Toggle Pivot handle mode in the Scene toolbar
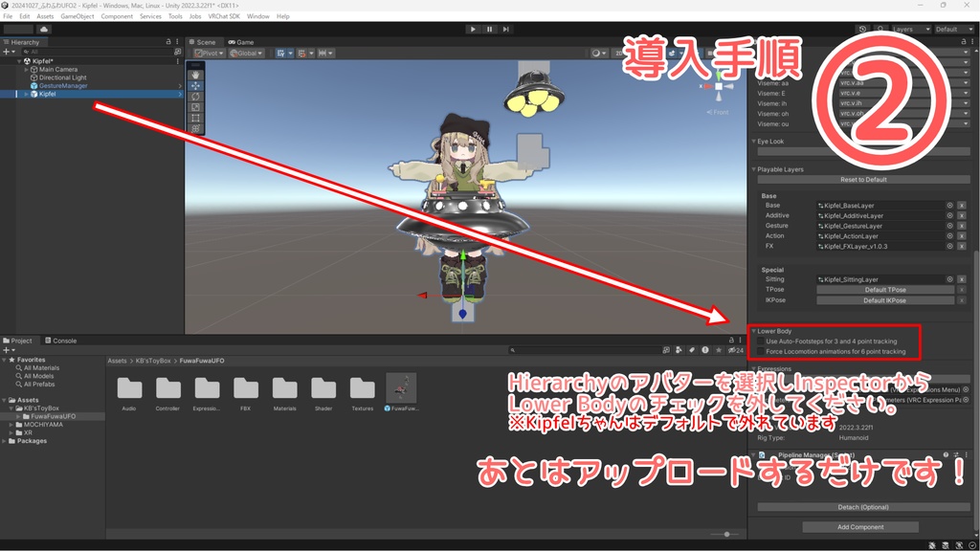 207,51
